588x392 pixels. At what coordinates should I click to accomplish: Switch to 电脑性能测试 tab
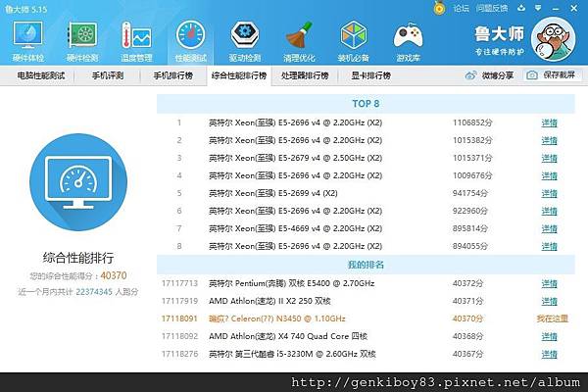pyautogui.click(x=41, y=75)
